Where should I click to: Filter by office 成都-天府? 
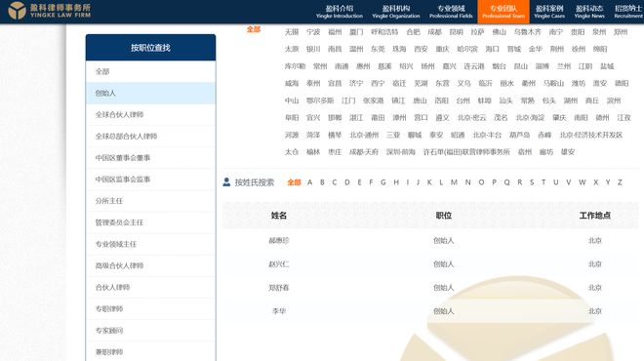pyautogui.click(x=364, y=152)
